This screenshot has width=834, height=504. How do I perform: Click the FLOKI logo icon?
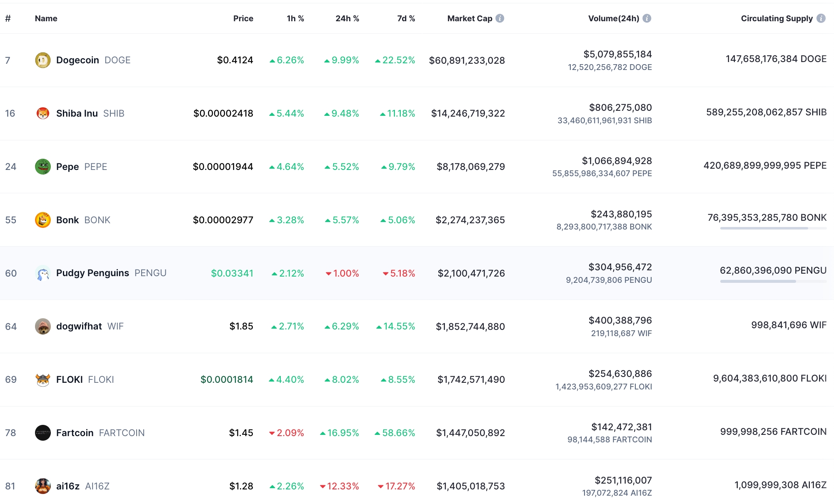click(x=43, y=379)
